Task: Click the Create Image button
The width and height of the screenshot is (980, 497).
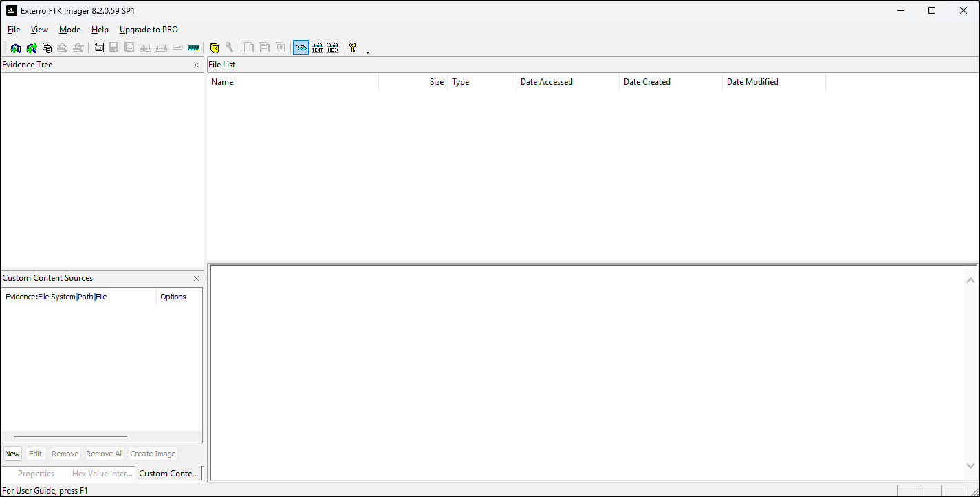Action: point(153,454)
